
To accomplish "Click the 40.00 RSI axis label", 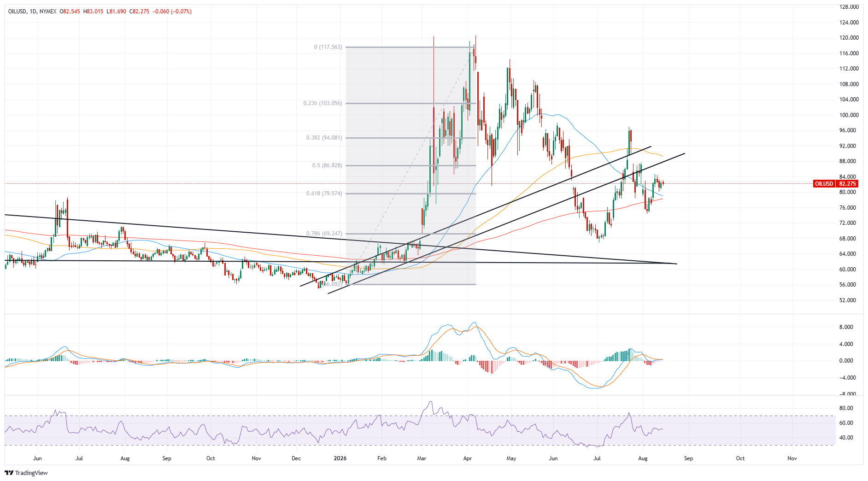I will [x=846, y=438].
